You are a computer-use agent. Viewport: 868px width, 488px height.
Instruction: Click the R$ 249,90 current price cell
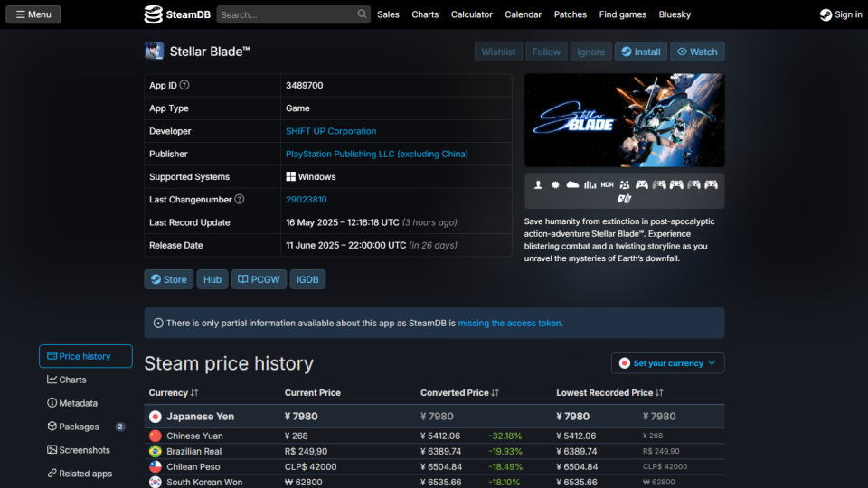pyautogui.click(x=306, y=452)
